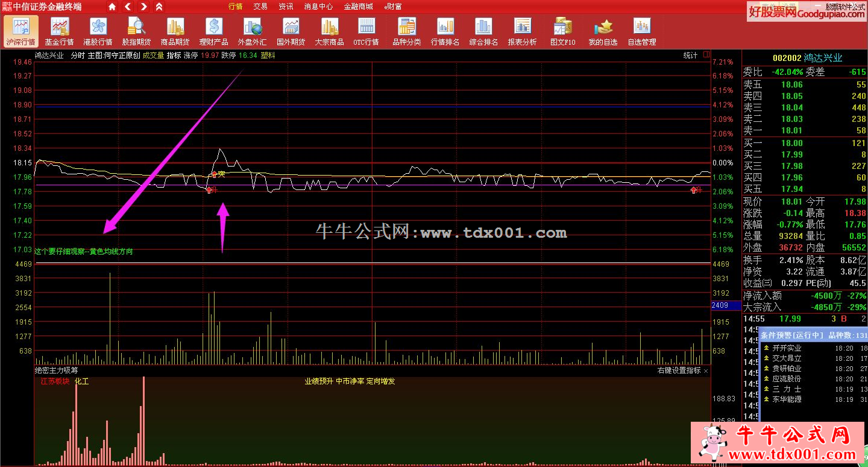The image size is (868, 467).
Task: Click the 鸿达兴业 name above the chart
Action: 49,55
